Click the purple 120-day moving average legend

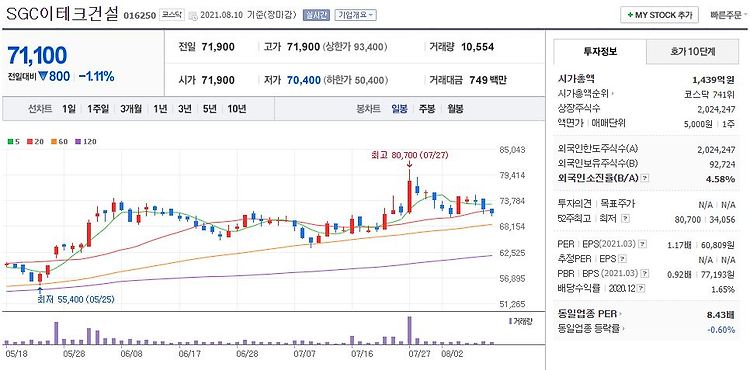click(x=86, y=141)
